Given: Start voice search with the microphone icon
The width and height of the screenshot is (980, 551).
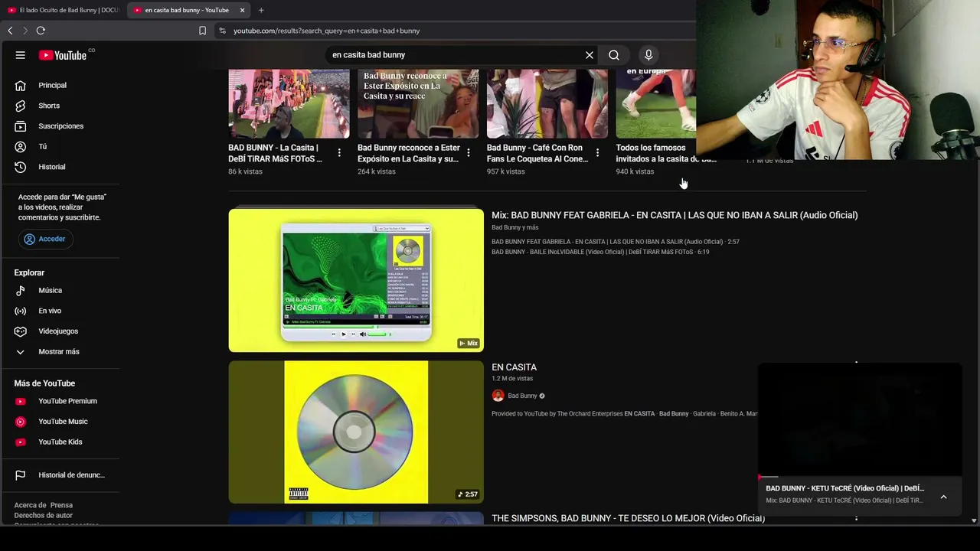Looking at the screenshot, I should coord(648,55).
